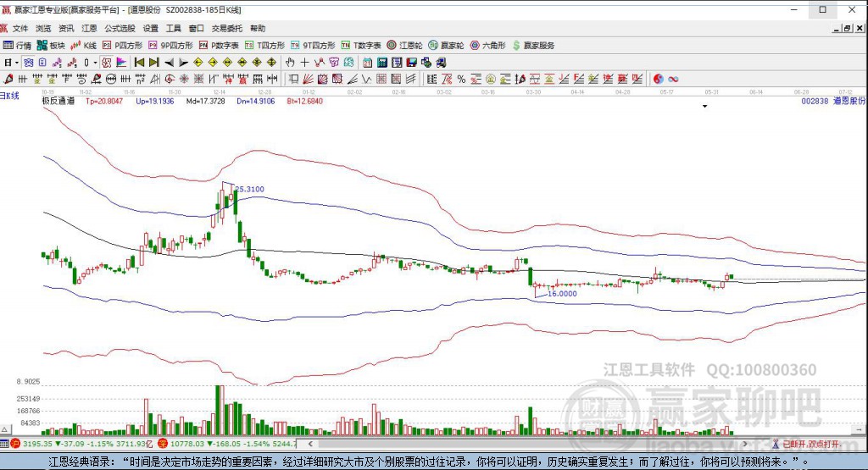Image resolution: width=868 pixels, height=470 pixels.
Task: Open the 浏览 menu
Action: (43, 28)
